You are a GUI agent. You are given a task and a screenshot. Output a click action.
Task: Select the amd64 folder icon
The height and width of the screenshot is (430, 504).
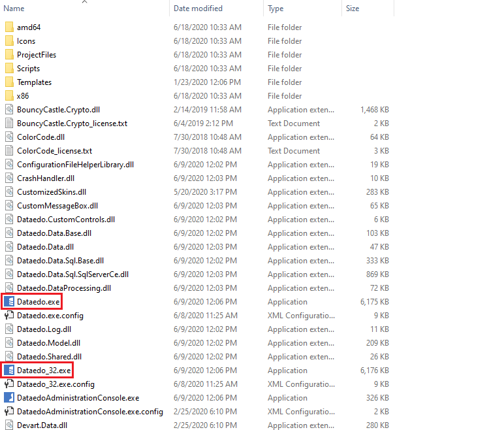click(9, 27)
